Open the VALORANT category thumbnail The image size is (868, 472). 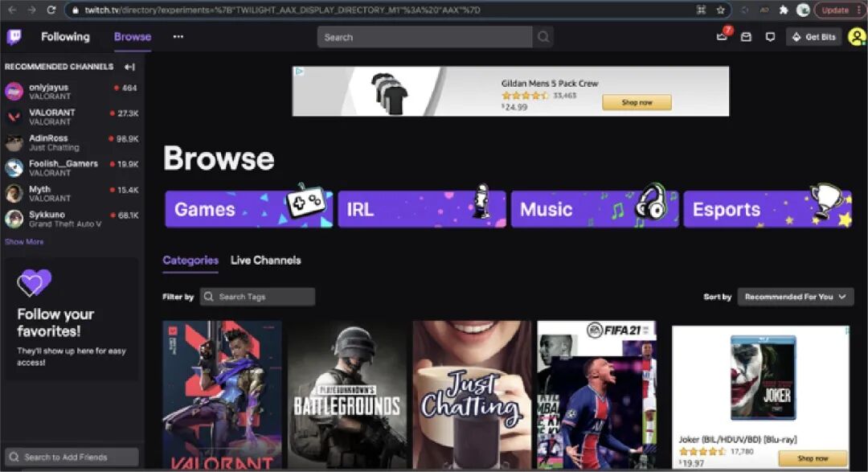(222, 395)
